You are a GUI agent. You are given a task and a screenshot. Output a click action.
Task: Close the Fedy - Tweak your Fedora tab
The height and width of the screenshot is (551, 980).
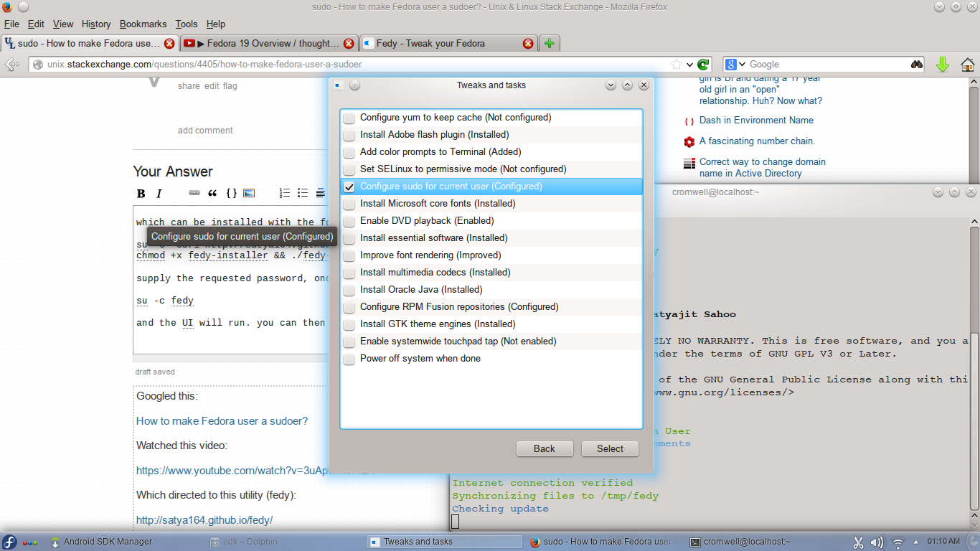point(528,43)
